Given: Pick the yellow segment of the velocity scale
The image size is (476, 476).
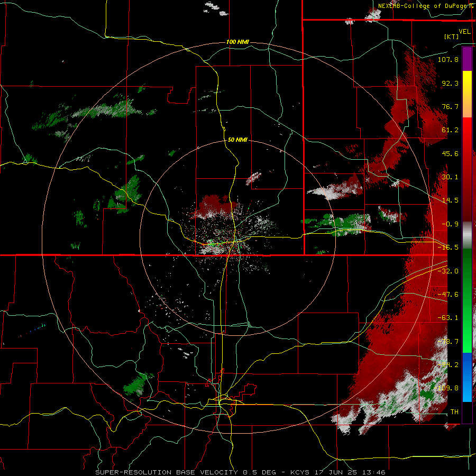Looking at the screenshot, I should tap(467, 94).
